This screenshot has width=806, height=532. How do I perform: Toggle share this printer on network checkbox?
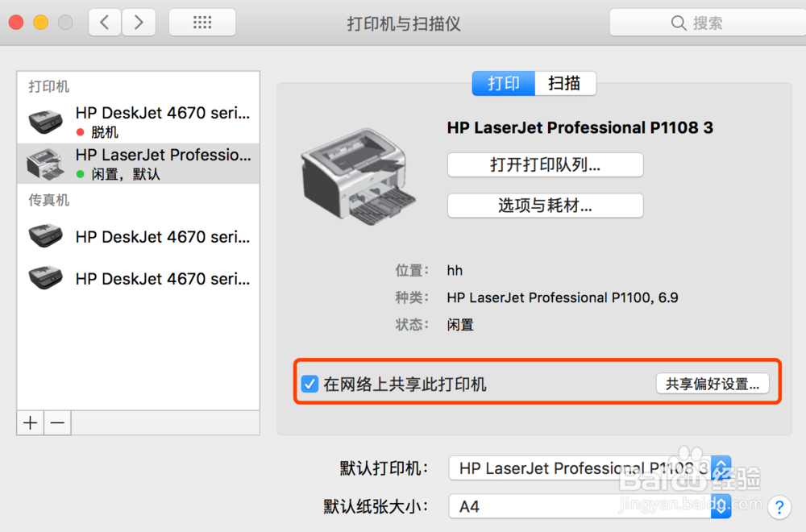[310, 384]
